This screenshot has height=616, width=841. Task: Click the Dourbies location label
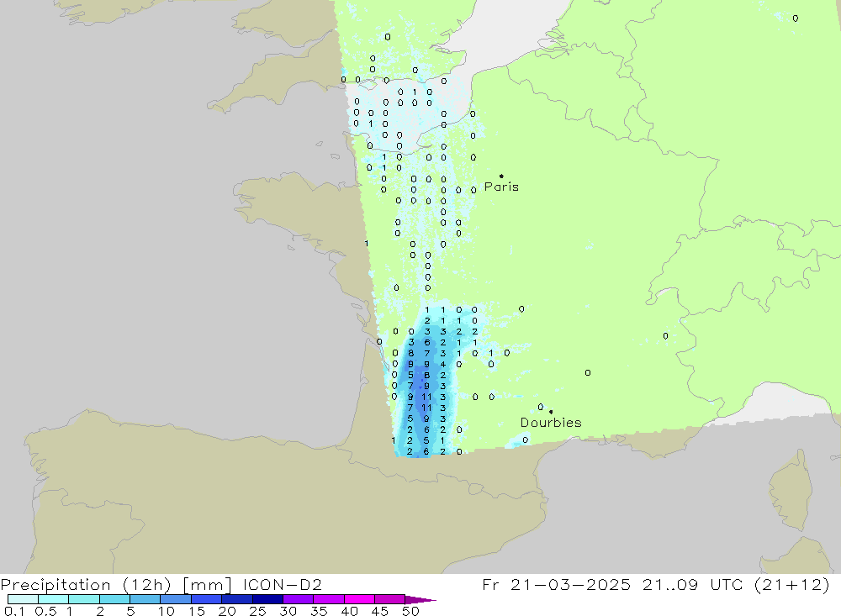551,423
